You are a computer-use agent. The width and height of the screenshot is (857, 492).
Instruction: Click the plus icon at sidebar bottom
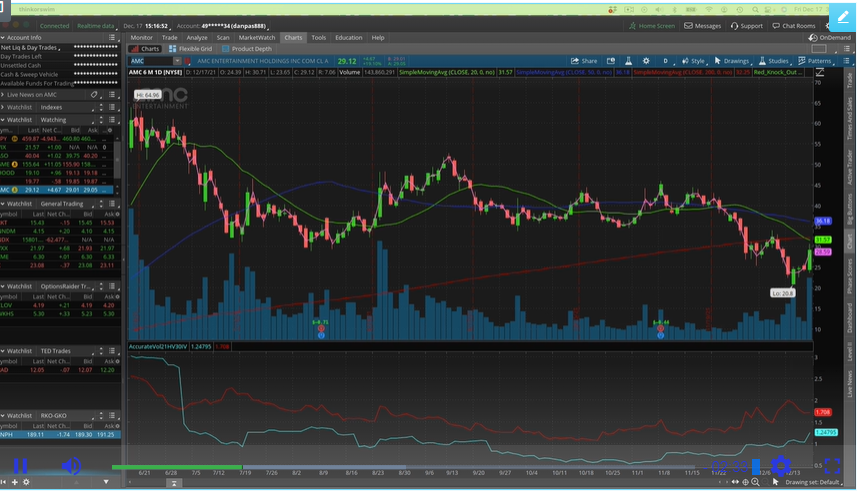pyautogui.click(x=15, y=482)
